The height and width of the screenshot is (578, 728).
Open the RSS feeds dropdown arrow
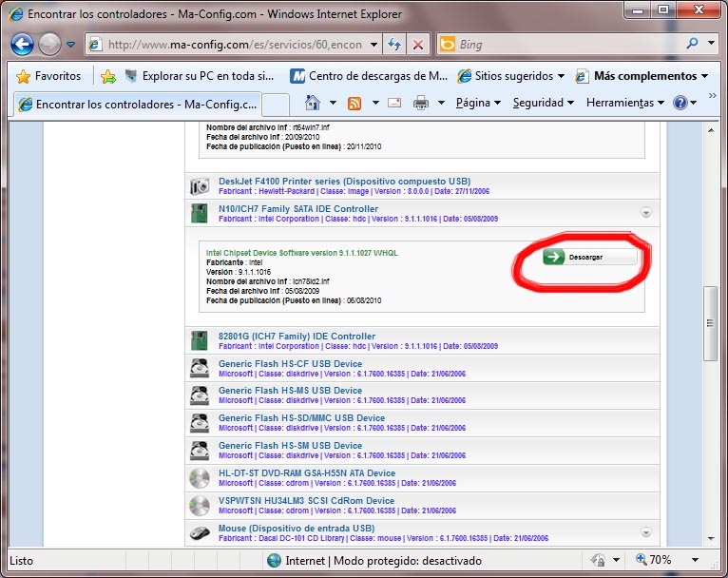(x=375, y=103)
